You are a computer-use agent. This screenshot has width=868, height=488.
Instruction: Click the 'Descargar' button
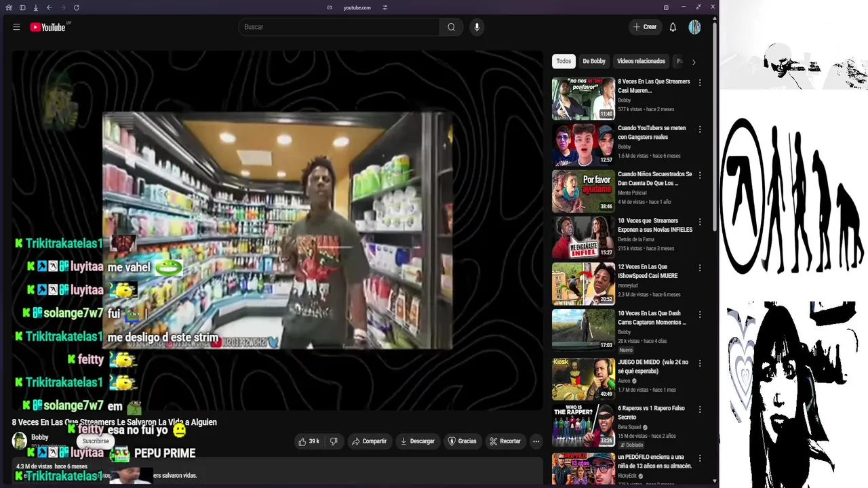tap(418, 441)
